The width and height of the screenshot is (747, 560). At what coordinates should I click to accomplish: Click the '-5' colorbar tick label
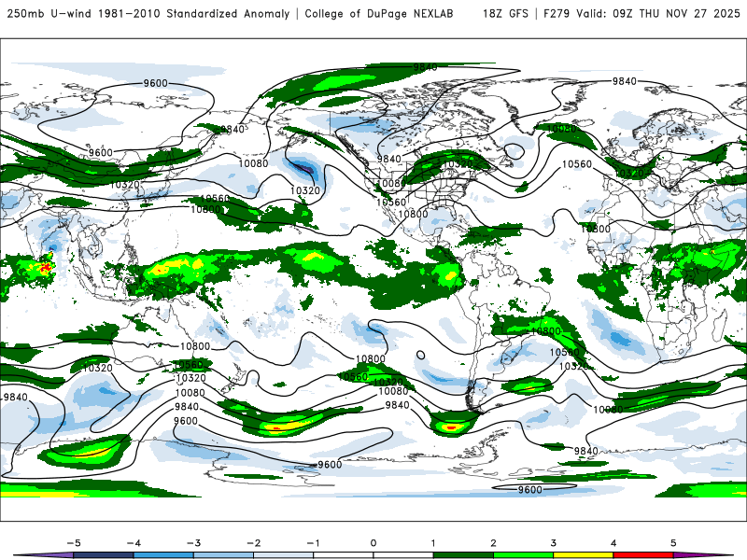74,543
